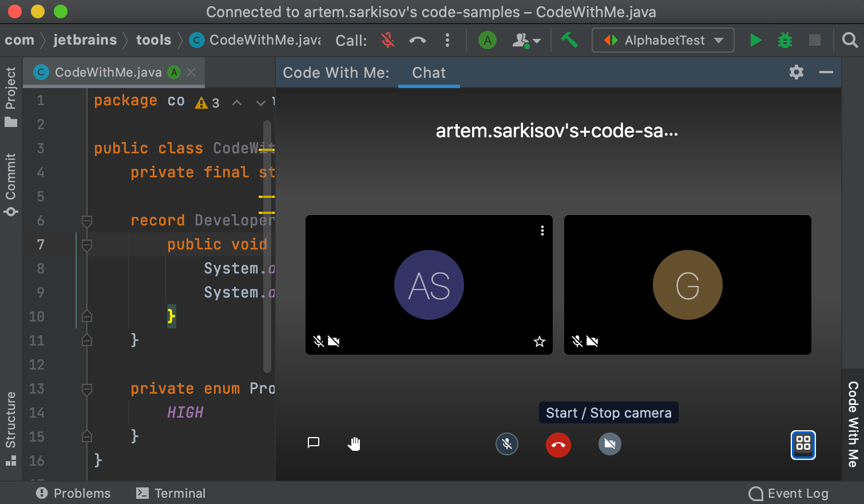Image resolution: width=864 pixels, height=504 pixels.
Task: Run AlphabetTest with the green play button
Action: (755, 40)
